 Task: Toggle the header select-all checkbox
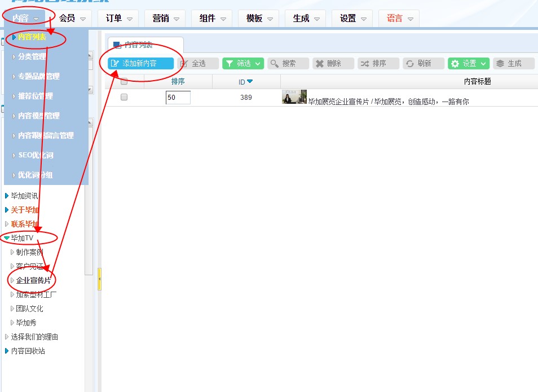[x=124, y=82]
